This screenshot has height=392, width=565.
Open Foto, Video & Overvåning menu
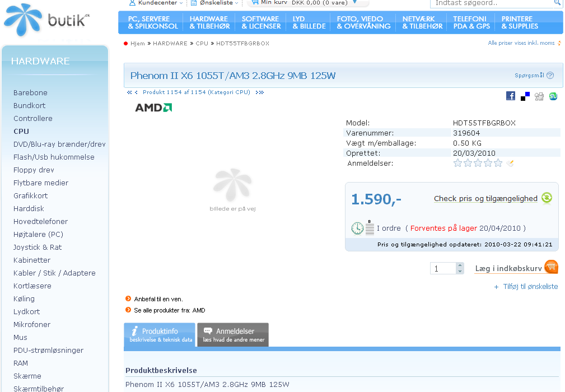coord(363,22)
